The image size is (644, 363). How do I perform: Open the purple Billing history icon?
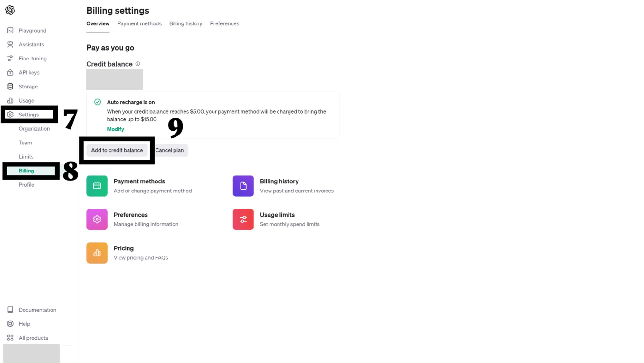click(x=243, y=186)
